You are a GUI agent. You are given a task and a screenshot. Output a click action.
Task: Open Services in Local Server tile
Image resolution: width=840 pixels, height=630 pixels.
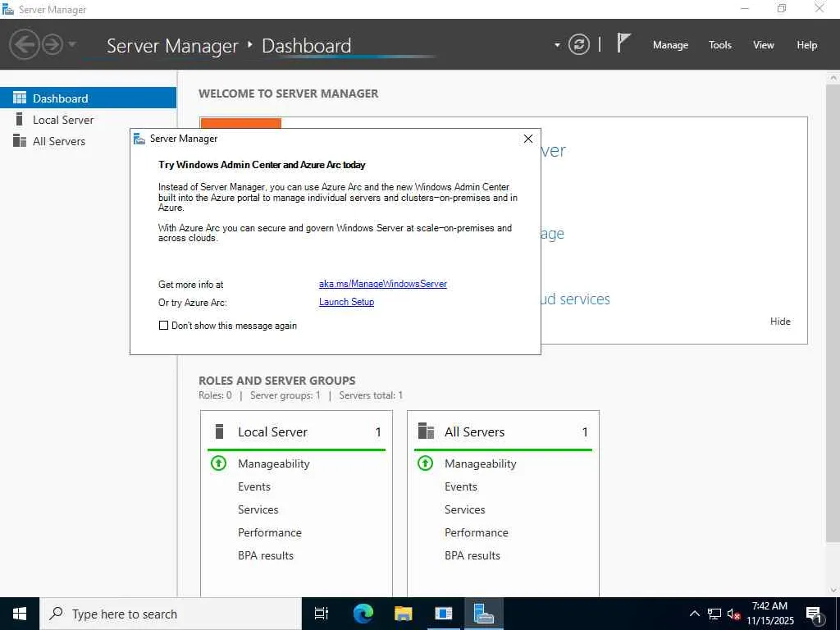[x=258, y=509]
